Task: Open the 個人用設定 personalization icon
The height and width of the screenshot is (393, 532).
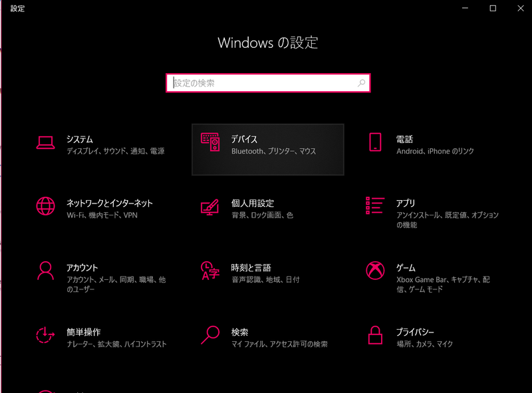Action: pos(209,206)
